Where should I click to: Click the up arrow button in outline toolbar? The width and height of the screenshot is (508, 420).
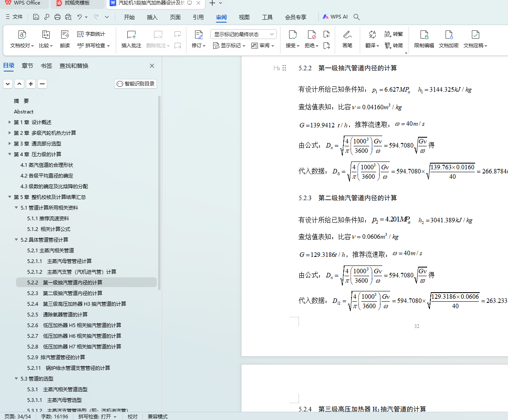19,84
